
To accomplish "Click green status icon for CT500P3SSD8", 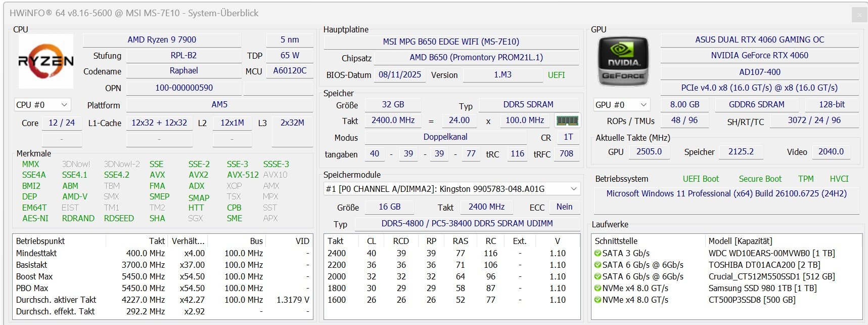I will (x=598, y=300).
